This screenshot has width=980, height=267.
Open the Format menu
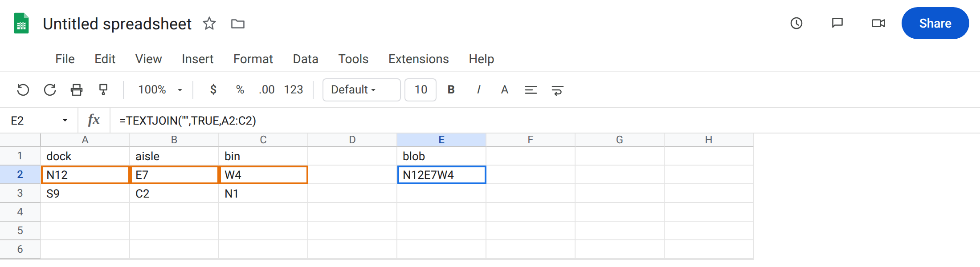click(x=253, y=59)
